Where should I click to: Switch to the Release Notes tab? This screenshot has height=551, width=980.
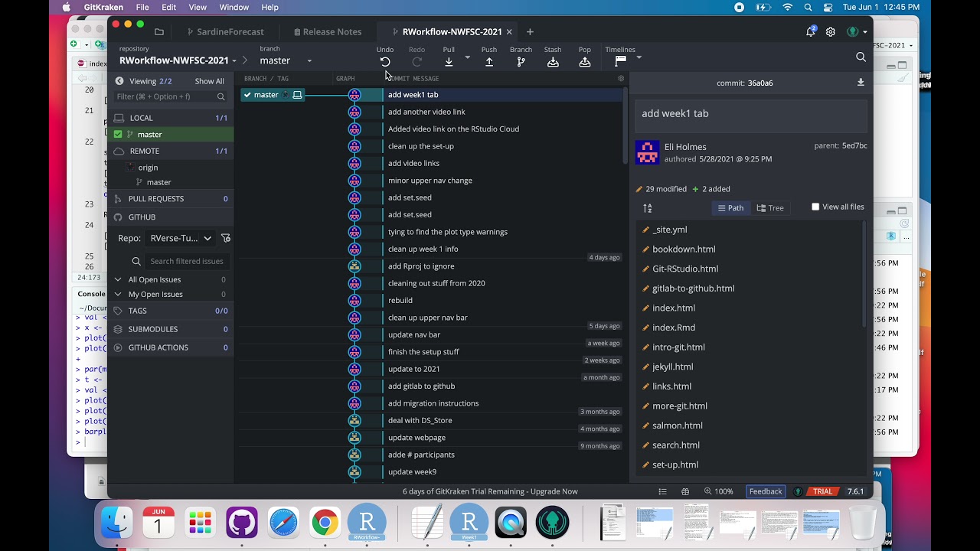332,32
